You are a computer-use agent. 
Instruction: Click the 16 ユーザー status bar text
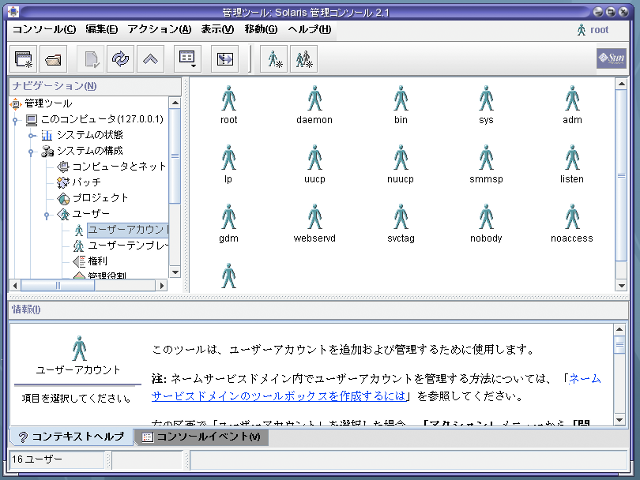(37, 460)
